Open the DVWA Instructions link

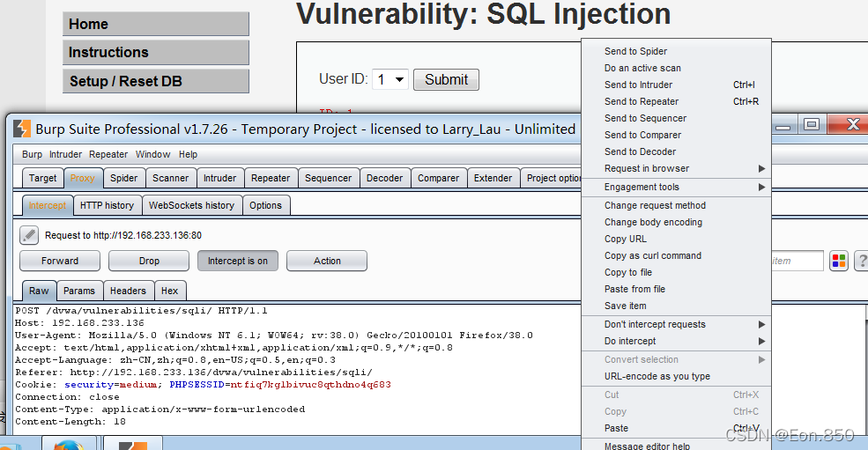[156, 52]
